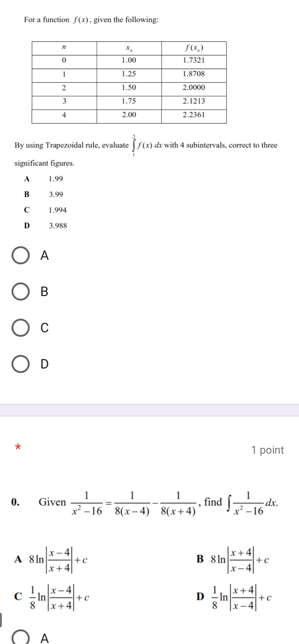Screen dimensions: 299x644
Task: Select the table row where n equals 2
Action: 129,87
